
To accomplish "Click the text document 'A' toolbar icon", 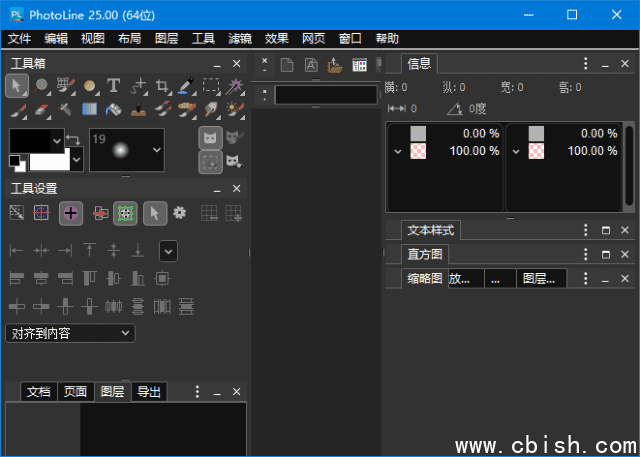I will (311, 65).
